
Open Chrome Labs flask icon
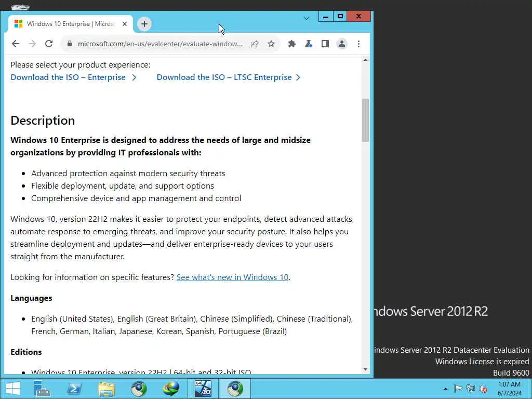pyautogui.click(x=309, y=44)
